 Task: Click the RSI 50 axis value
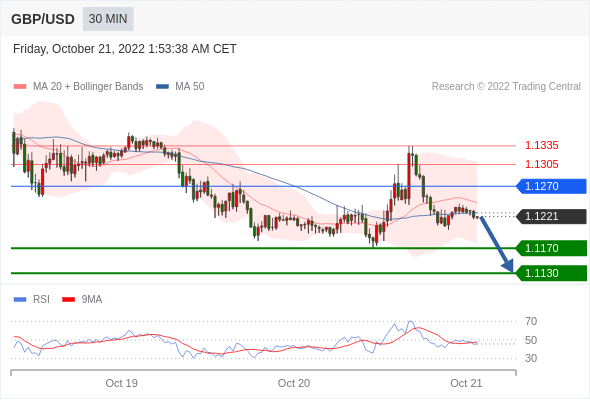(531, 340)
